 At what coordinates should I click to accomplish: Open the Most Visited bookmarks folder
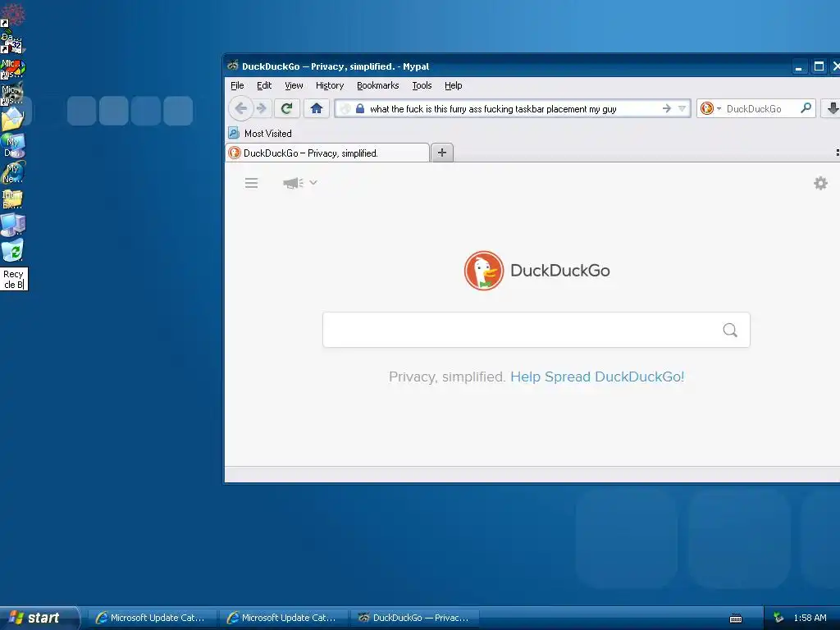point(260,134)
